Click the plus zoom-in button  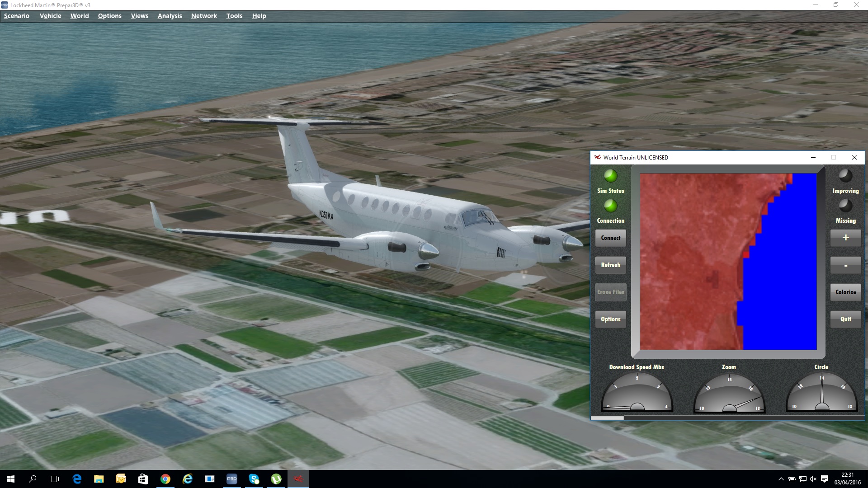pos(846,238)
